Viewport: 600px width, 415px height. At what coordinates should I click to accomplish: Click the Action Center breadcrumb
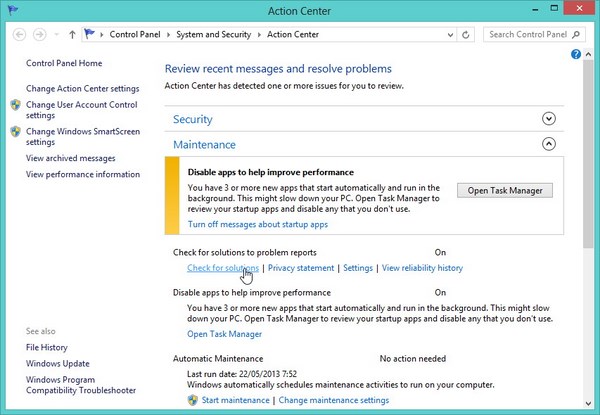pyautogui.click(x=293, y=34)
